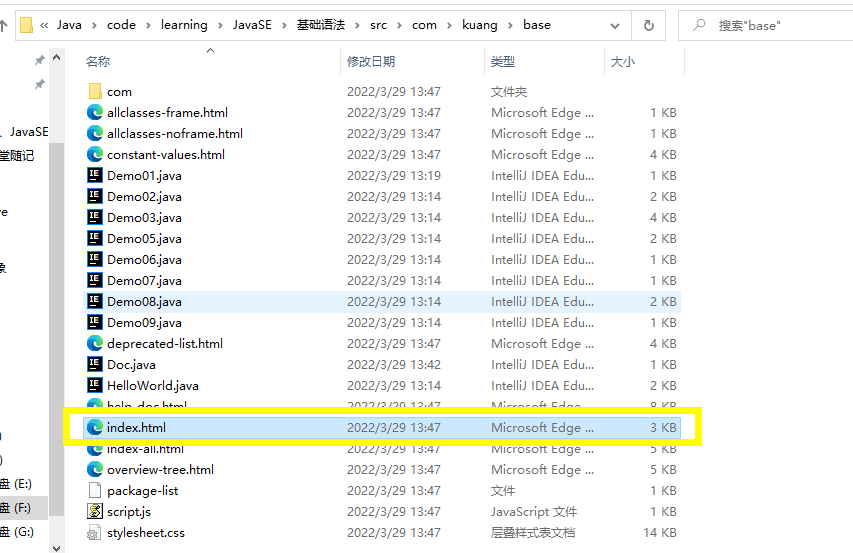This screenshot has width=853, height=553.
Task: Click the first pin icon in the navigation pane
Action: pos(39,60)
